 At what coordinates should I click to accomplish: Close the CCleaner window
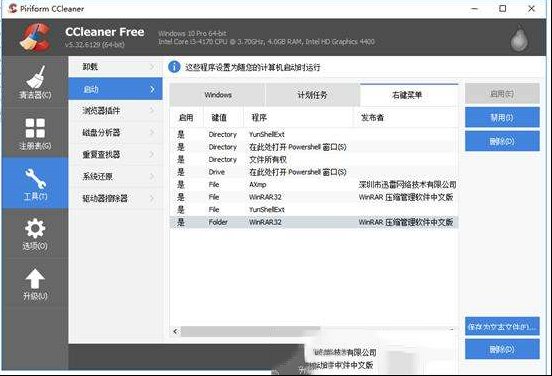pos(532,8)
